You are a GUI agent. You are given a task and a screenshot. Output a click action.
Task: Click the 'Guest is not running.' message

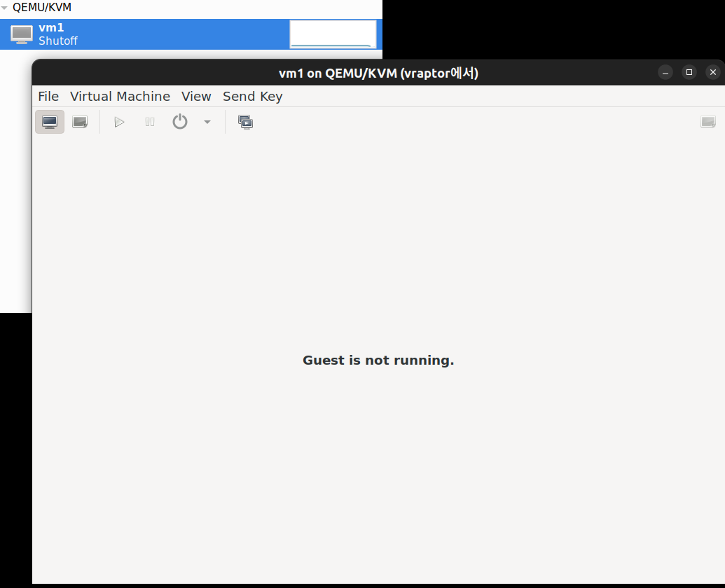coord(378,360)
